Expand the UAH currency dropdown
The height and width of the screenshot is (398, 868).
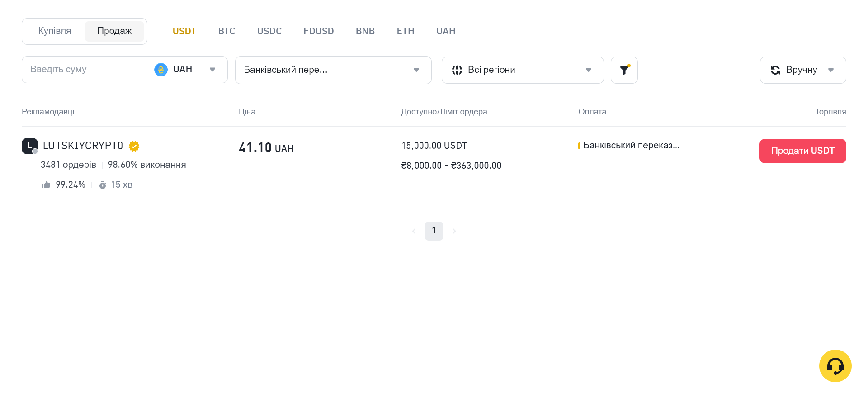(186, 70)
